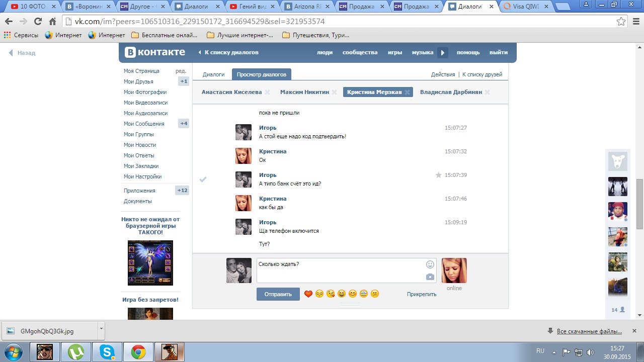This screenshot has width=644, height=362.
Task: Click the Chrome home button
Action: pyautogui.click(x=52, y=22)
